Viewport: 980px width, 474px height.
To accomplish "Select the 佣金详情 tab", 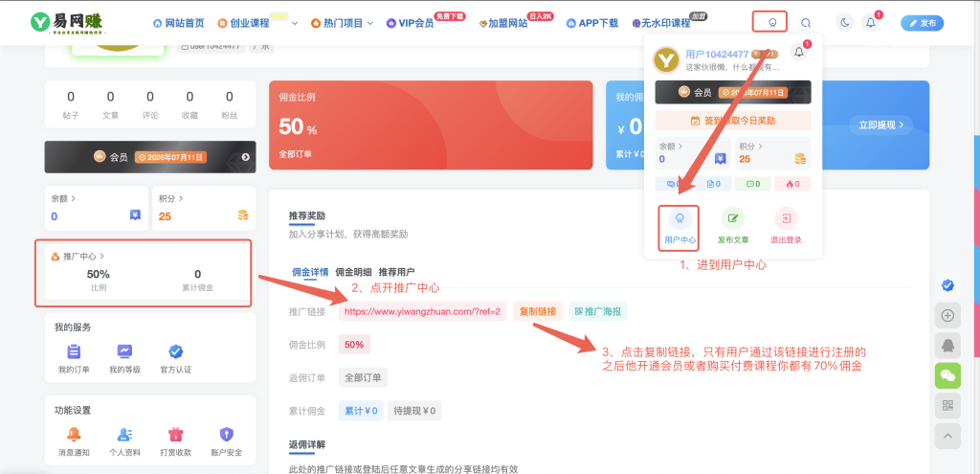I will point(311,272).
